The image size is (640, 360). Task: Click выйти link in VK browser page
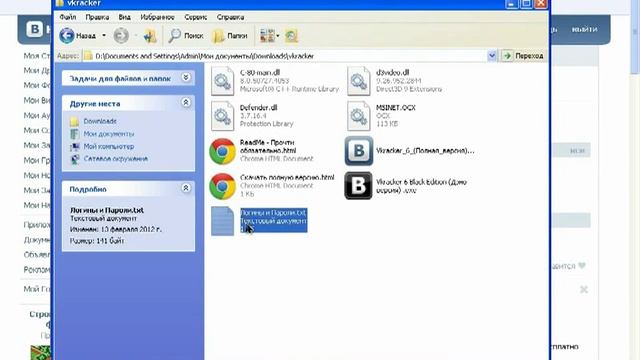pos(584,29)
